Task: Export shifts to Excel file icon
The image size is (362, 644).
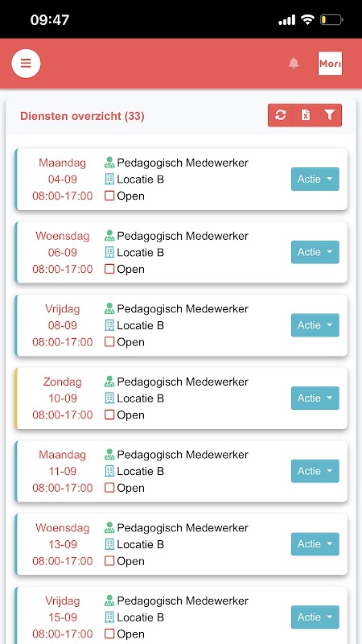Action: click(x=306, y=115)
